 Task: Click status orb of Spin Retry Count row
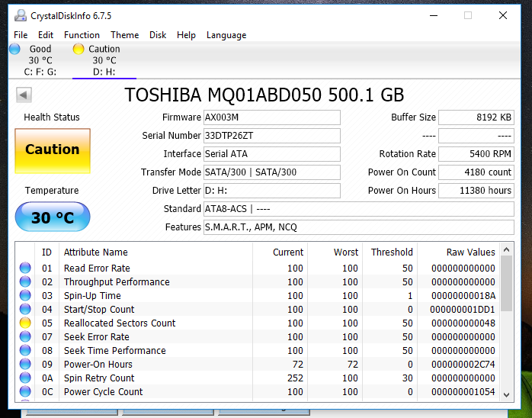tap(25, 378)
